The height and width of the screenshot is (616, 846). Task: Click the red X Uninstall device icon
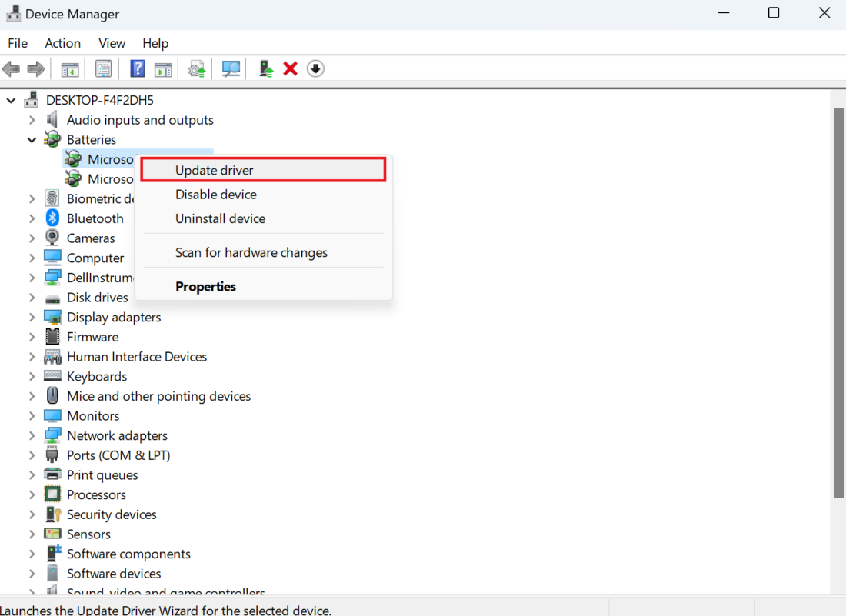[x=290, y=69]
